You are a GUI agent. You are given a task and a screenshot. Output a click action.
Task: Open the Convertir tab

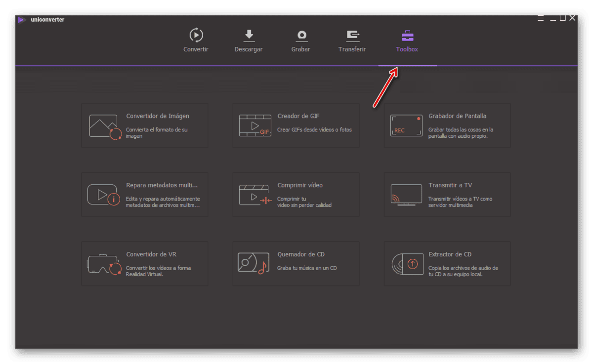pyautogui.click(x=196, y=40)
